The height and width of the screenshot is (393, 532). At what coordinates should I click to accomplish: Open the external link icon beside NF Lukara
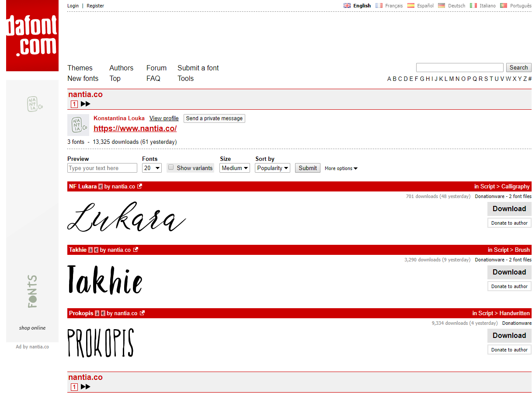[x=140, y=186]
